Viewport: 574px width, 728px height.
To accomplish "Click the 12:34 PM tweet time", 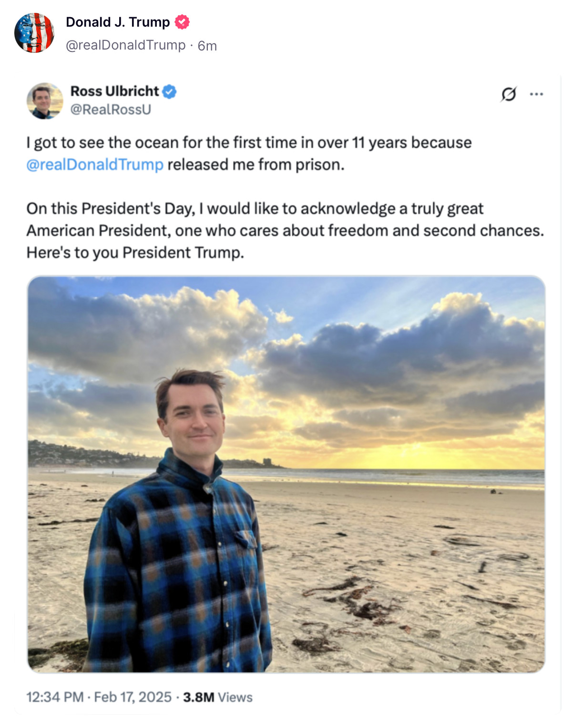I will pos(55,697).
